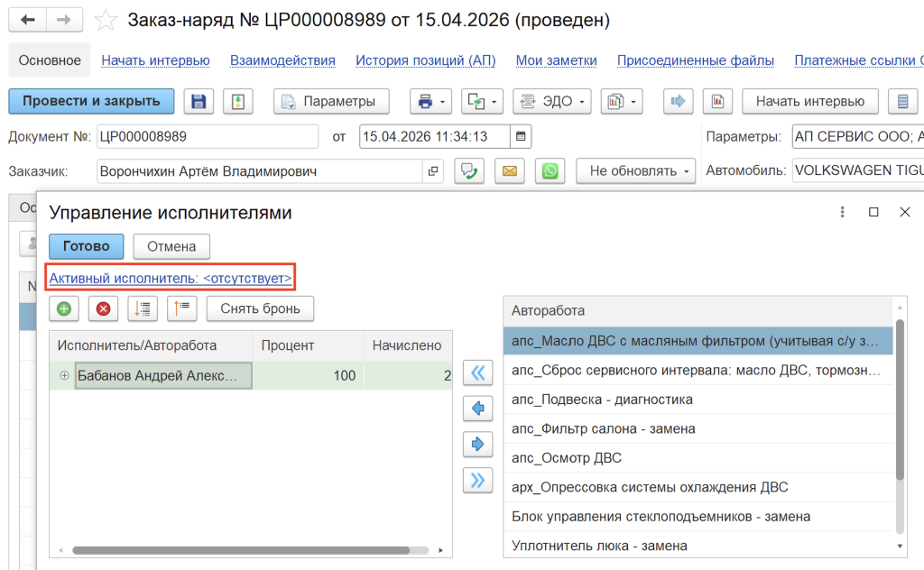The image size is (924, 570).
Task: Click the red delete executor icon
Action: (103, 308)
